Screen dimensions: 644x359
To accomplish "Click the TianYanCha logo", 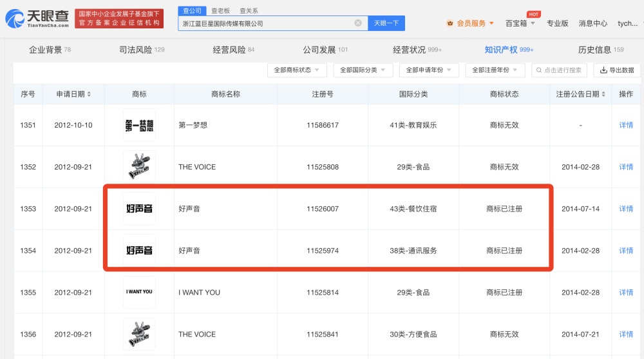I will 37,19.
